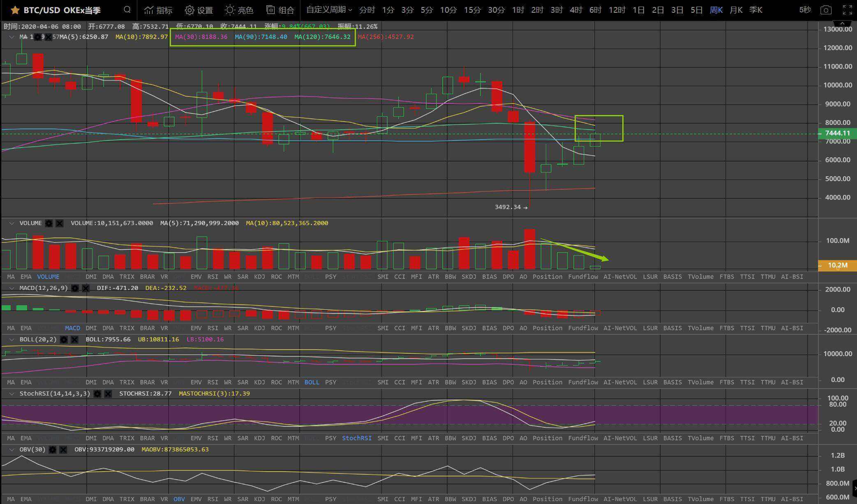The height and width of the screenshot is (504, 857).
Task: Collapse the MA indicator row chevron
Action: pos(12,37)
